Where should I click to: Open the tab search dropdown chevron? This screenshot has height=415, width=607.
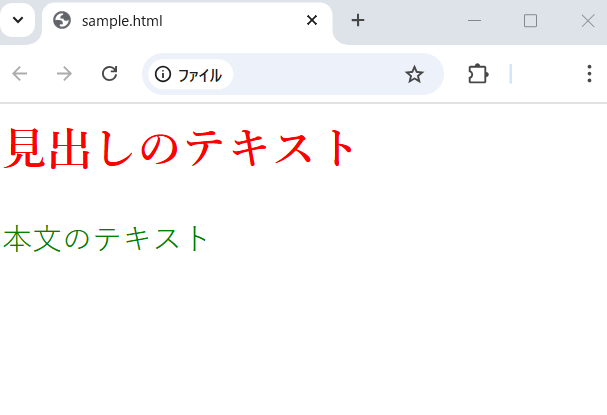(17, 20)
